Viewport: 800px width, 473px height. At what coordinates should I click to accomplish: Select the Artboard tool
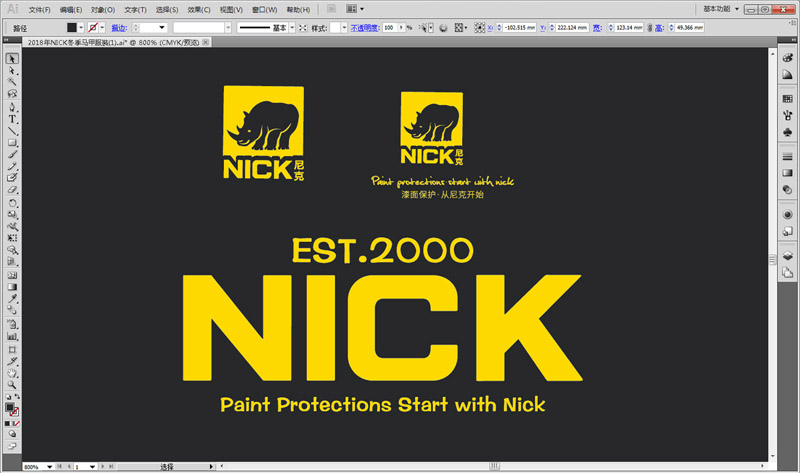(12, 350)
